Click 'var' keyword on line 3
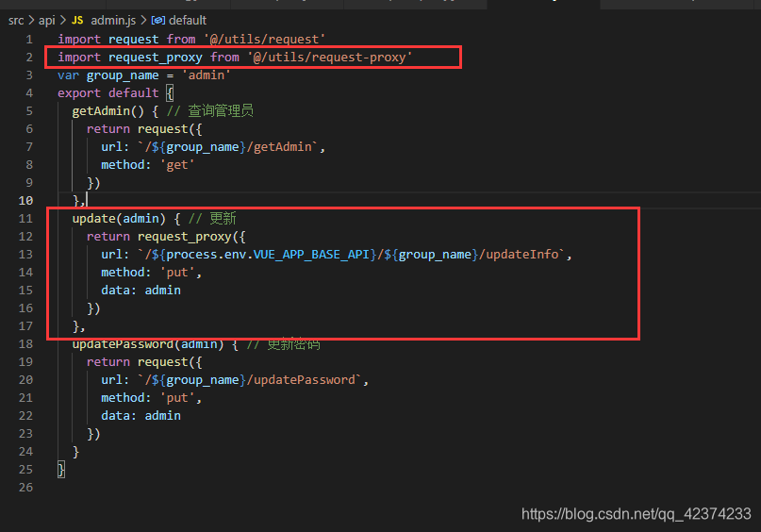761x532 pixels. [x=69, y=75]
